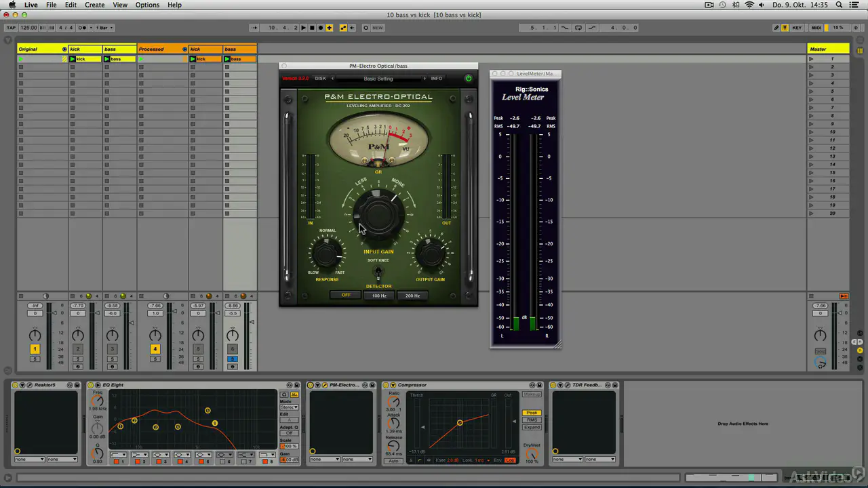Open the Options menu
868x488 pixels.
[147, 5]
